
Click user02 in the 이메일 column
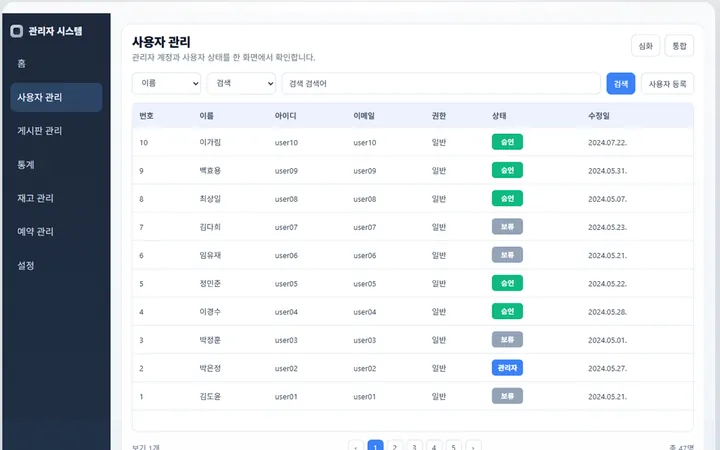tap(365, 369)
